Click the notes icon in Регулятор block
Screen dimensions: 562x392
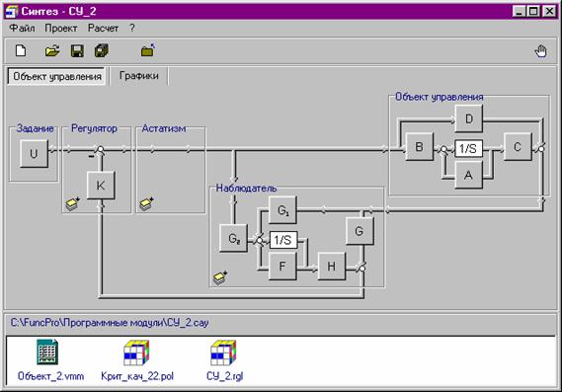(x=73, y=203)
